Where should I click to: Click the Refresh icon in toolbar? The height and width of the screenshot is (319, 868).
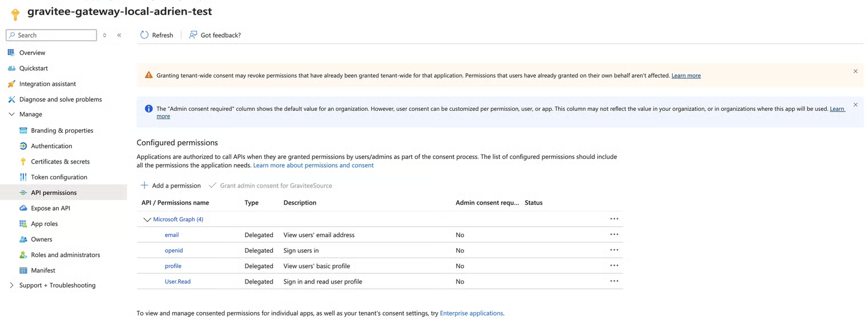click(144, 35)
